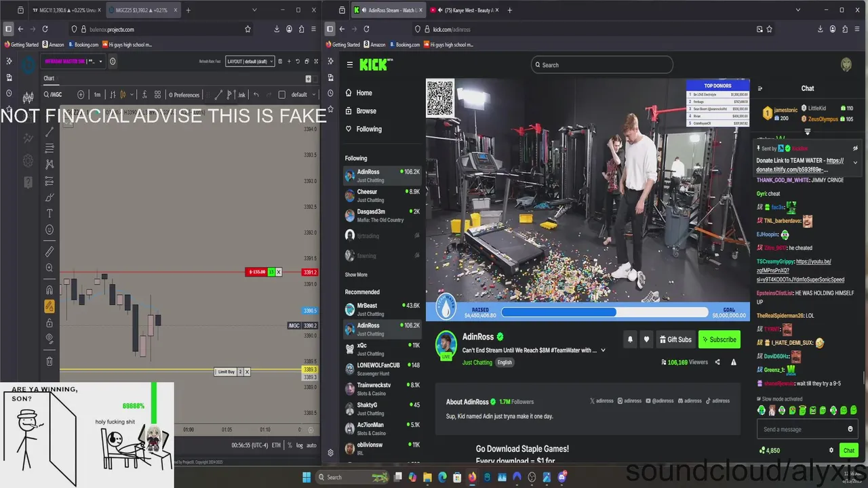Click the notification bell for AdinRoss
The image size is (868, 488).
click(630, 340)
